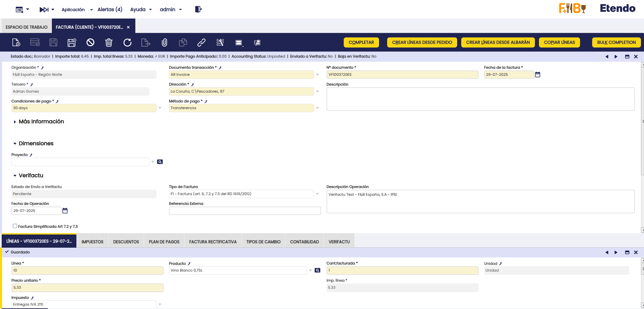
Task: Click the undo changes circle-slash icon
Action: [x=90, y=42]
